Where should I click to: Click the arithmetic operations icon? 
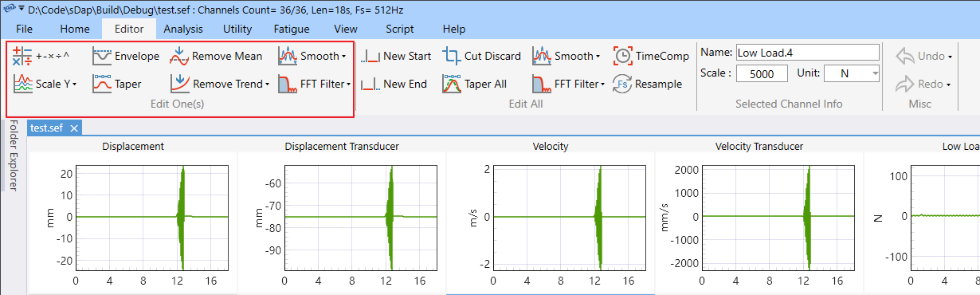[22, 56]
